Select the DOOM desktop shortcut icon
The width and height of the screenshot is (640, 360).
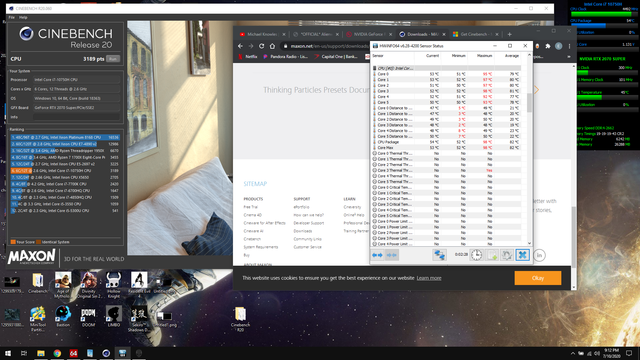pyautogui.click(x=88, y=318)
